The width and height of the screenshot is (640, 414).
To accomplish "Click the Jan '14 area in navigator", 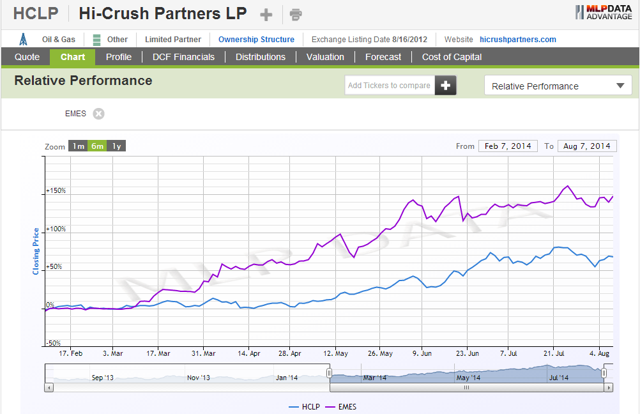I will tap(287, 378).
